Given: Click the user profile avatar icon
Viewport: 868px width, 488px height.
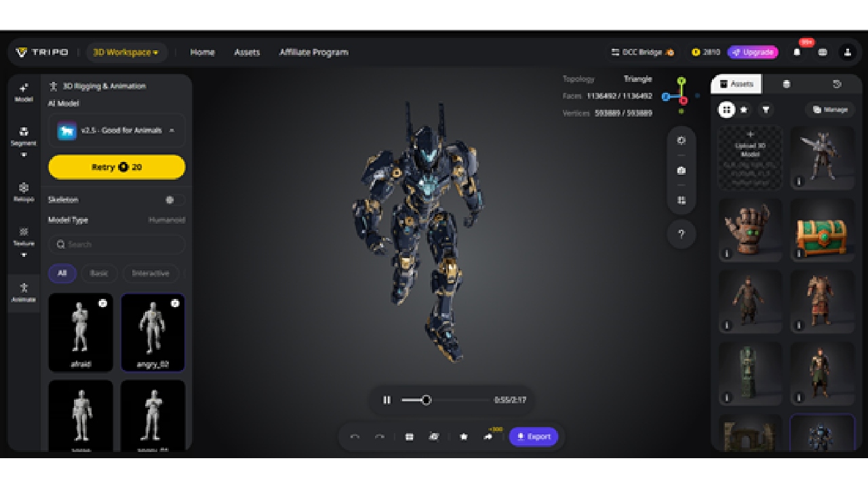Looking at the screenshot, I should [847, 52].
